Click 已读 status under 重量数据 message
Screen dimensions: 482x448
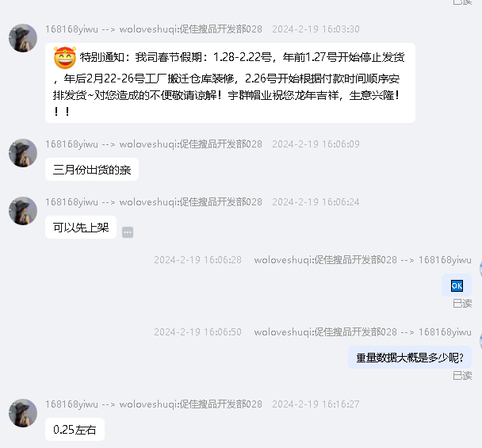[x=462, y=375]
